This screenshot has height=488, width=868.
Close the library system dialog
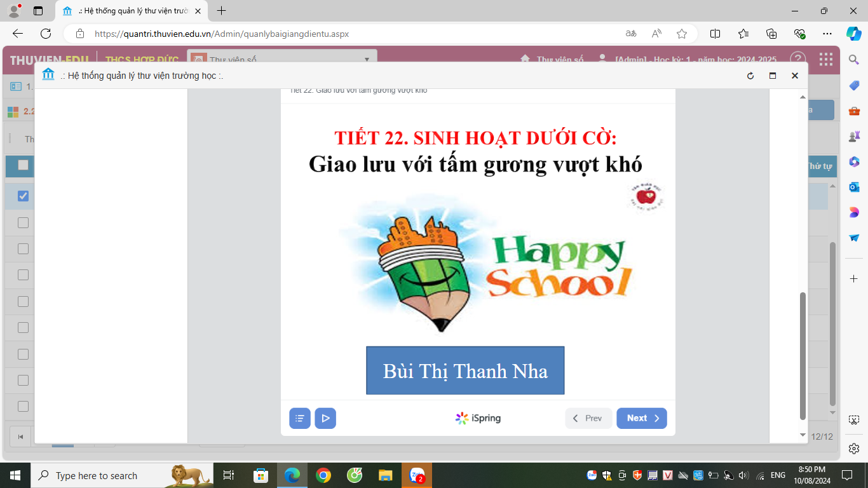click(794, 76)
